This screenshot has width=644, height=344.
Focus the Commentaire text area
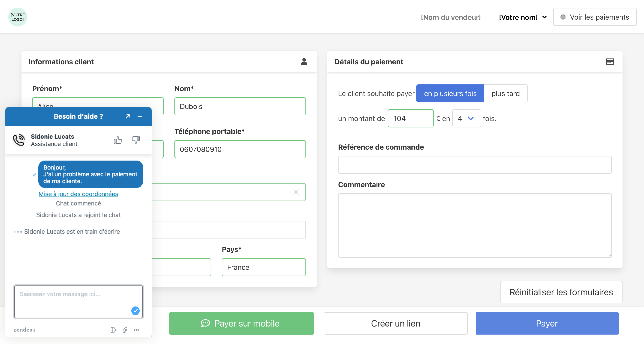click(x=475, y=225)
